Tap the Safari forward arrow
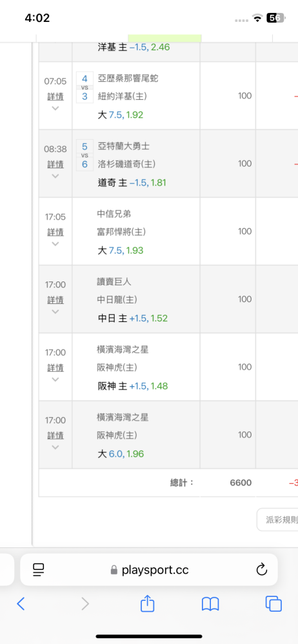This screenshot has width=298, height=644. click(x=84, y=603)
